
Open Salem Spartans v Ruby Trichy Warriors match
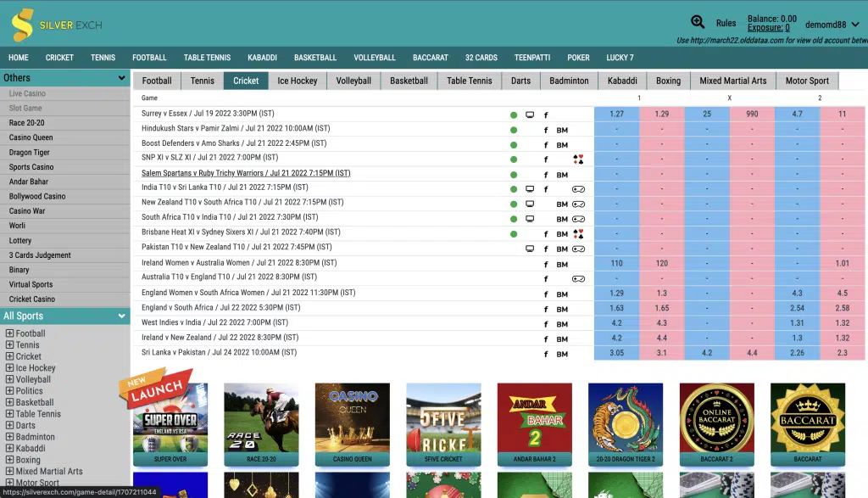[x=245, y=173]
